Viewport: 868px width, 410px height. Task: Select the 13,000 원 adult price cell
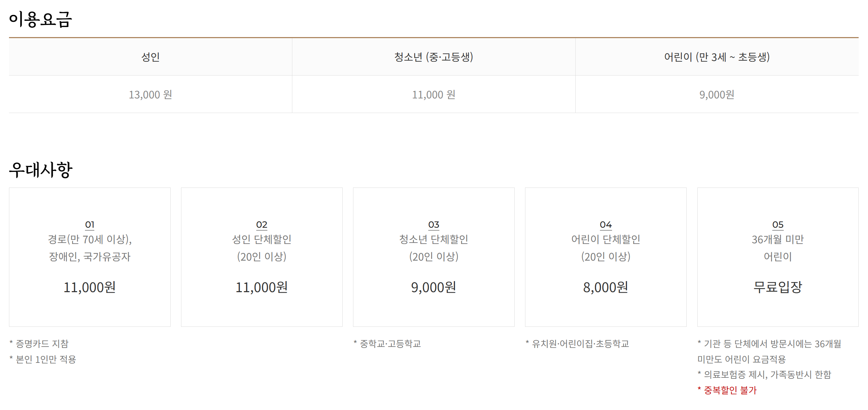(150, 95)
